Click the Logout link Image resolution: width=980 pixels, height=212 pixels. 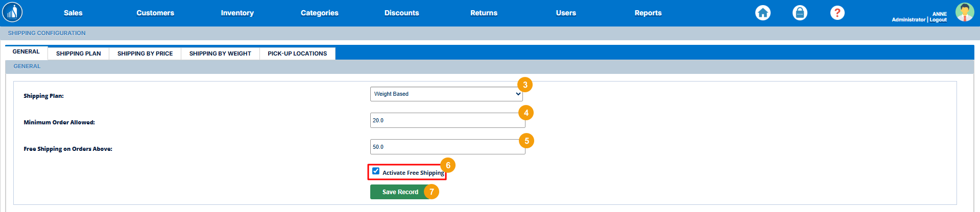pos(938,20)
